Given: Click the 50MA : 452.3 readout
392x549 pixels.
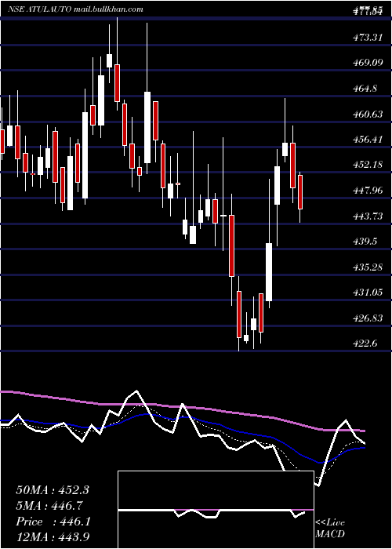Looking at the screenshot, I should (x=53, y=490).
